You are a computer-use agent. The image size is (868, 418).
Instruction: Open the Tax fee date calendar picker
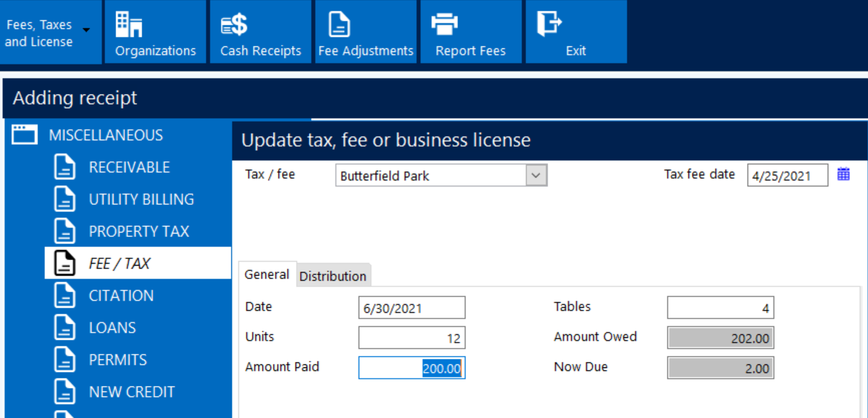[843, 175]
